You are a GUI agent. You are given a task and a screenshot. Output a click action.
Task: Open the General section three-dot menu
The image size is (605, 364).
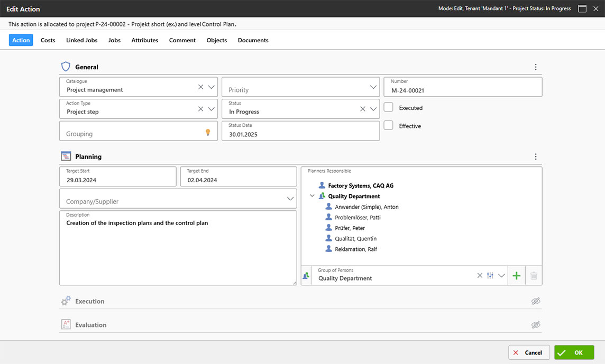click(x=536, y=67)
